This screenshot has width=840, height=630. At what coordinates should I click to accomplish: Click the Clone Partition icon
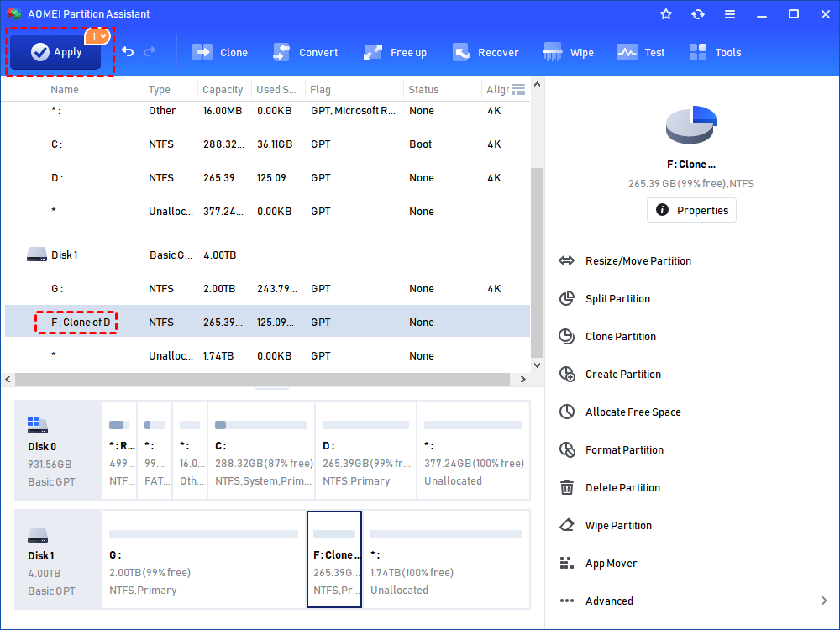click(567, 336)
